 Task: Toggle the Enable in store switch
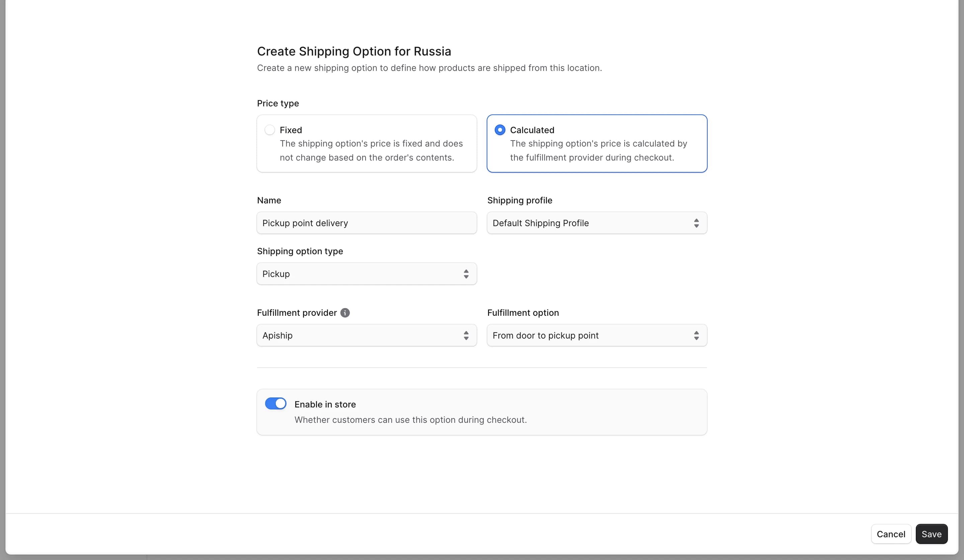[x=275, y=404]
